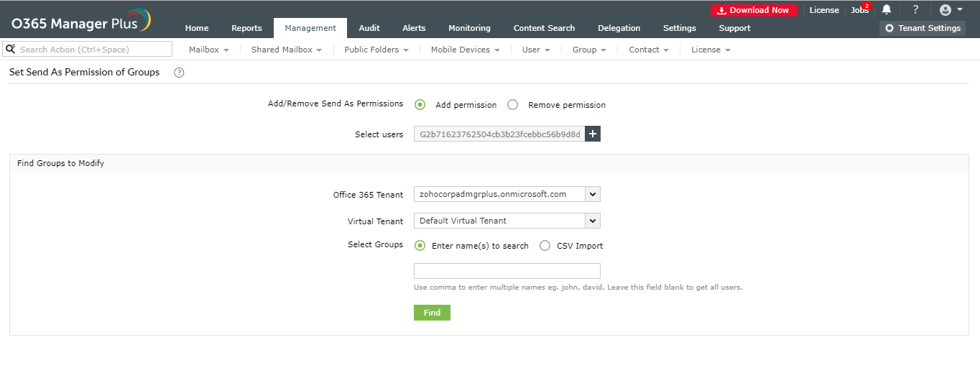Switch to the Monitoring tab
This screenshot has height=368, width=980.
pyautogui.click(x=469, y=28)
